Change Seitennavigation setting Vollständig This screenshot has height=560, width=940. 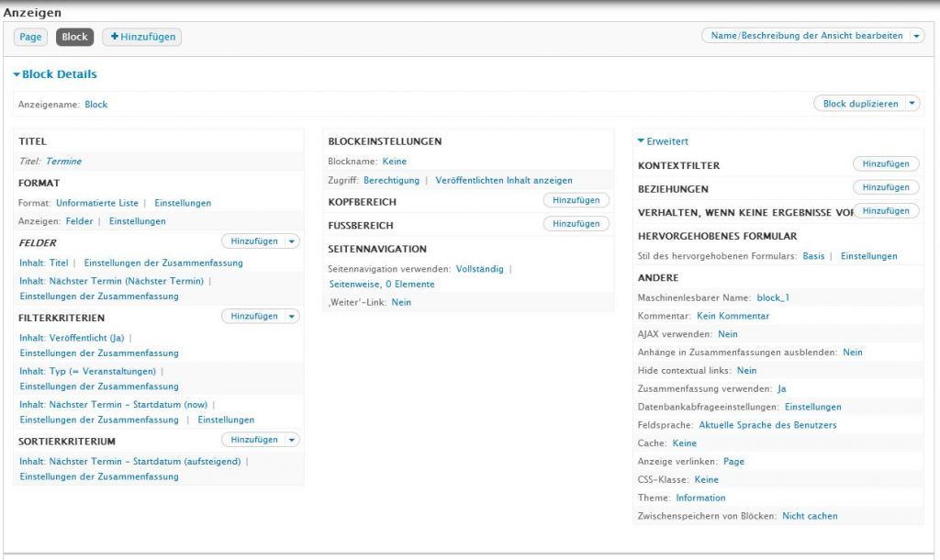pyautogui.click(x=479, y=269)
